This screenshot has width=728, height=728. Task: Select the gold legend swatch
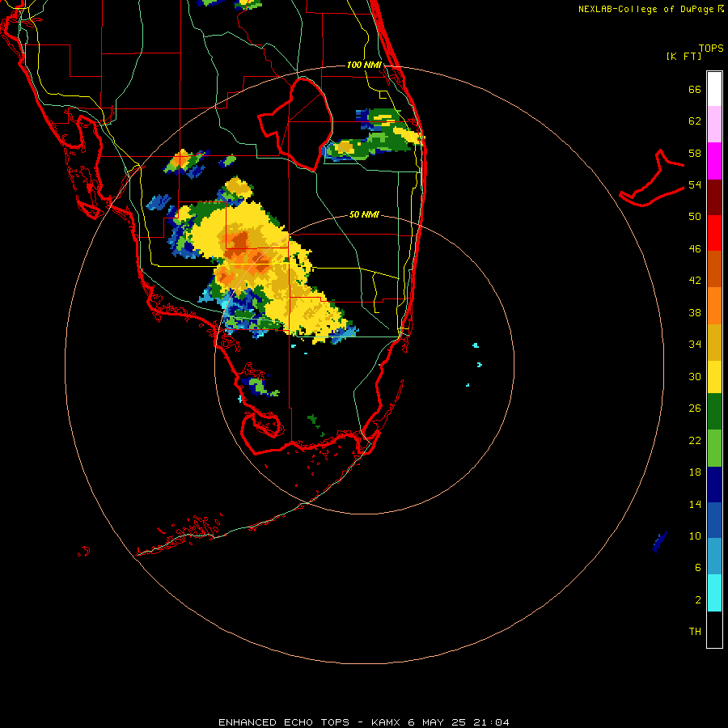[714, 342]
